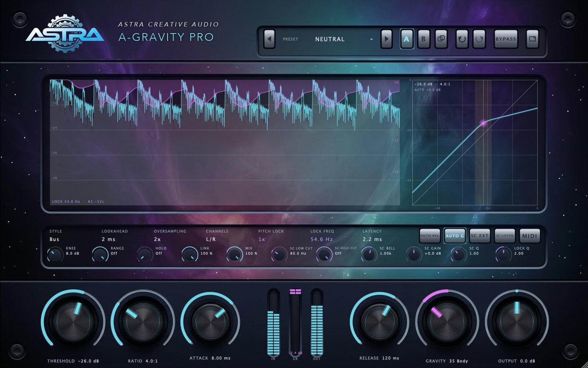Click the large Threshold knob
Viewport: 588px width, 368px height.
point(73,321)
